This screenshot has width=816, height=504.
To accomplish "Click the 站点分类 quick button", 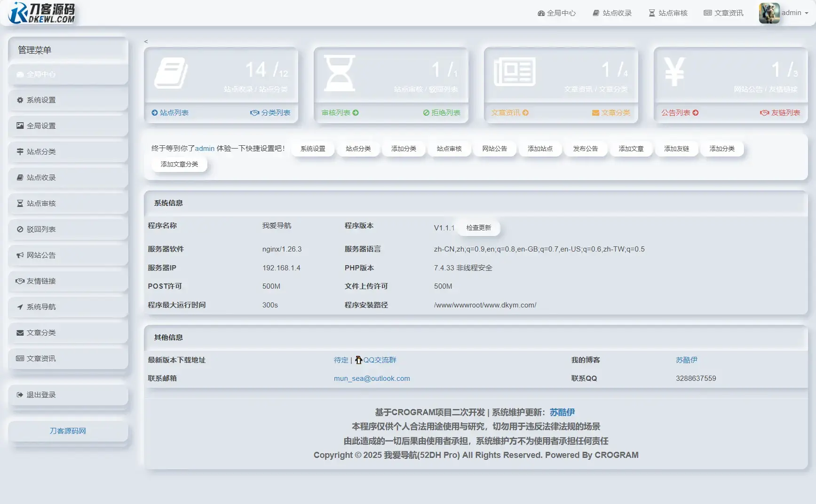I will click(x=358, y=149).
